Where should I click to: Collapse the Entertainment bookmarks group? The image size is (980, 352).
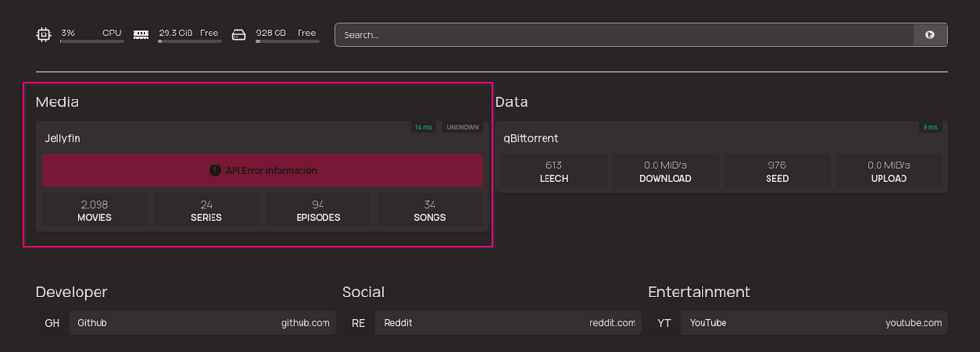pos(699,292)
